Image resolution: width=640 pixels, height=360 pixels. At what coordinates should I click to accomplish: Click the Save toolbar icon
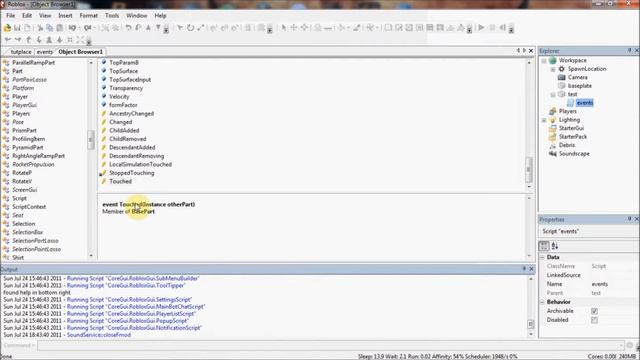point(17,28)
